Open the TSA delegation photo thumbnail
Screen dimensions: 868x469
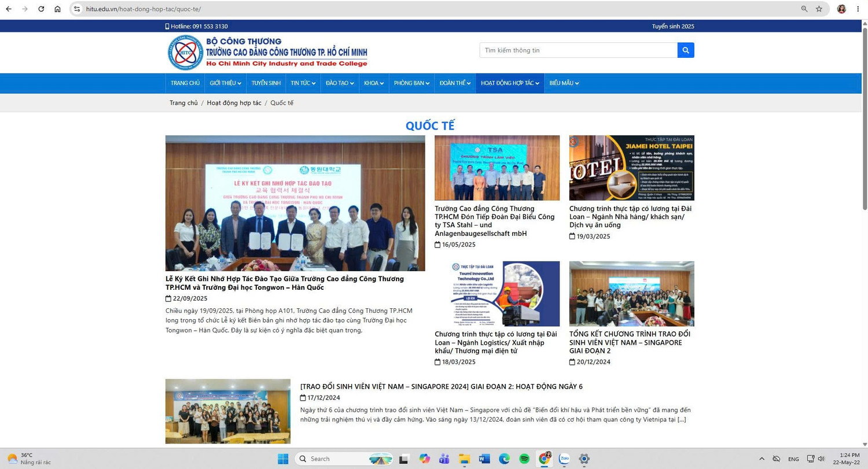click(497, 168)
